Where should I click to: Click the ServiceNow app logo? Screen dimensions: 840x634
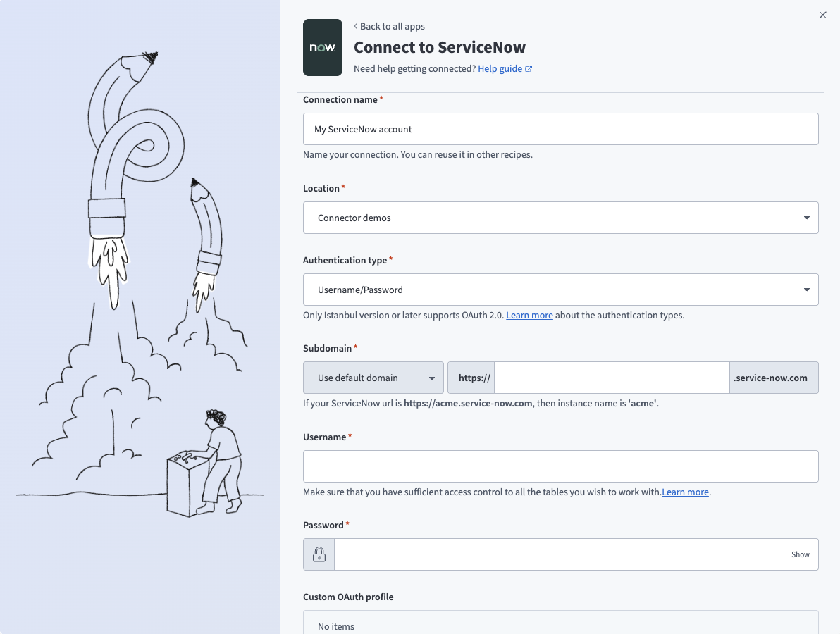pos(322,47)
